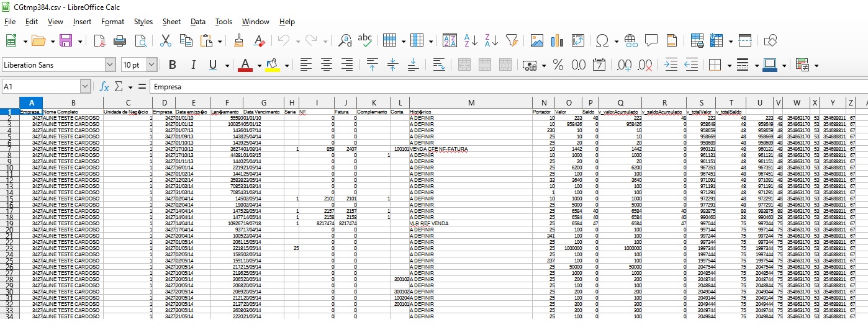Toggle Center Horizontally alignment
This screenshot has width=868, height=335.
tap(326, 65)
